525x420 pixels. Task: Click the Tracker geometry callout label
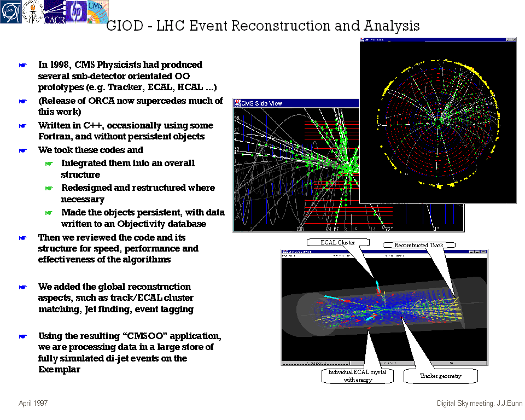pyautogui.click(x=440, y=376)
